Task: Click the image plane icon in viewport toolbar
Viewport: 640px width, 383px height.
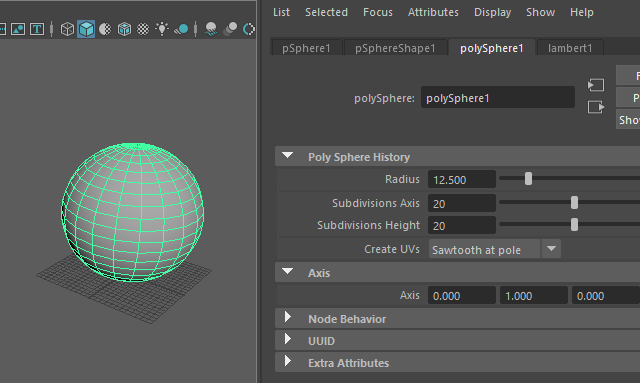Action: pos(18,29)
